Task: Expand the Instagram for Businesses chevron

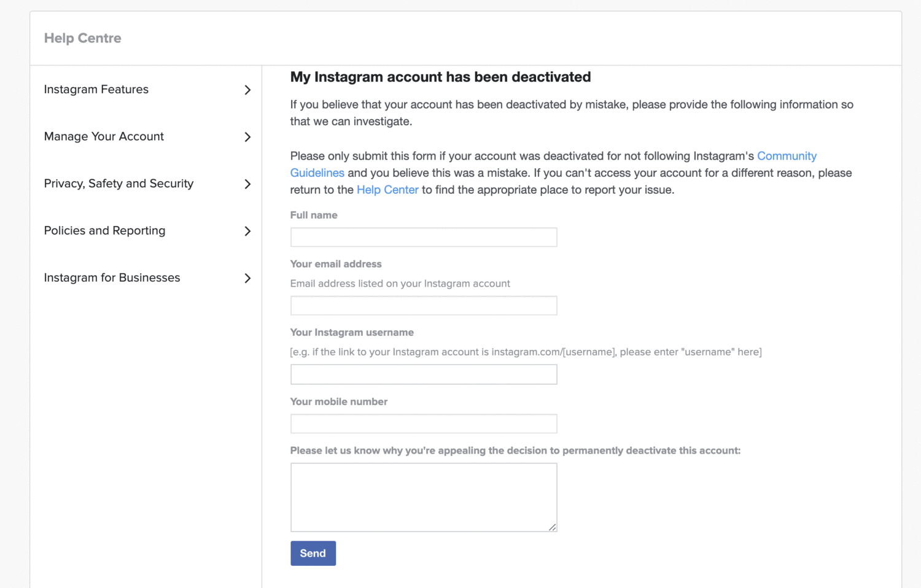Action: [247, 279]
